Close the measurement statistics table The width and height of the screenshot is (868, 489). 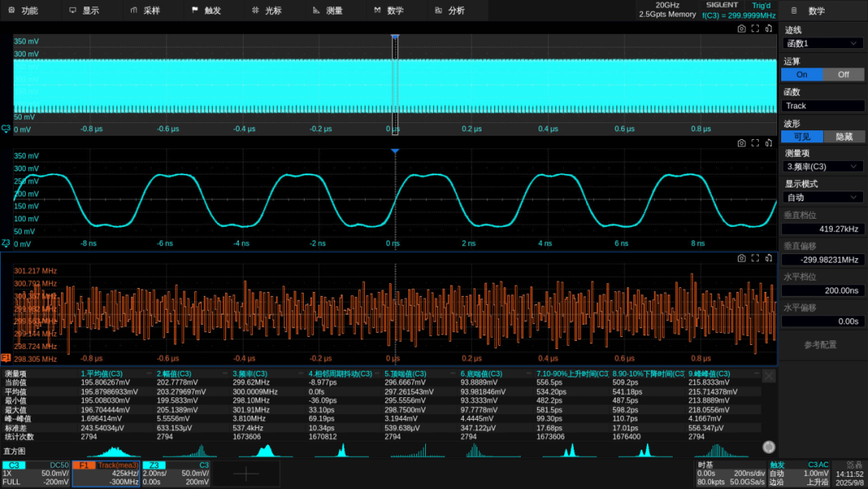tap(769, 376)
